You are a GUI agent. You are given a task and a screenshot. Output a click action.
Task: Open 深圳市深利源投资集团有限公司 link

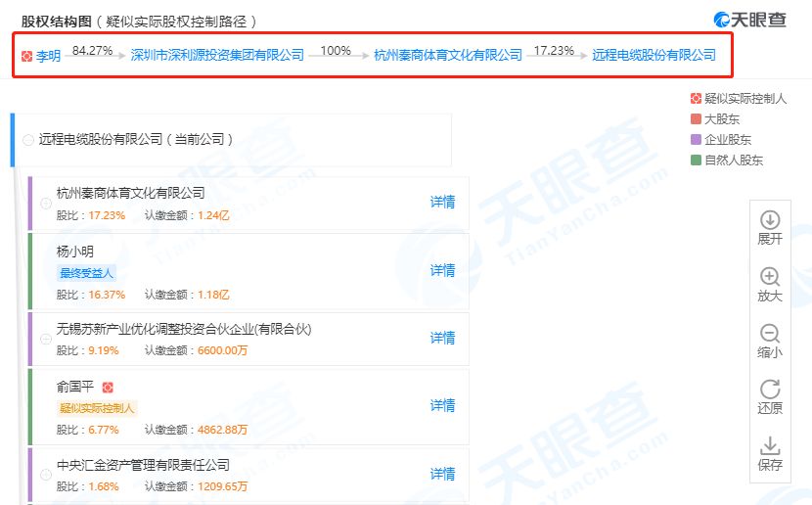point(217,55)
